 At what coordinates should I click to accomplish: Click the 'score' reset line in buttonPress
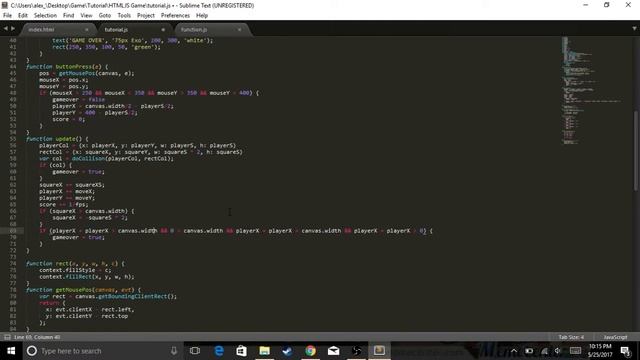point(69,119)
